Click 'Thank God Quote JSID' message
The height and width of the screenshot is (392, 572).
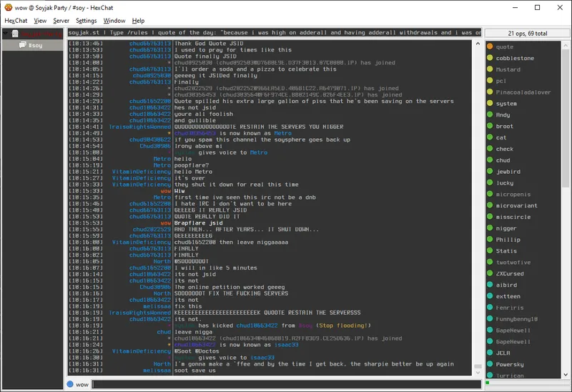tap(209, 44)
